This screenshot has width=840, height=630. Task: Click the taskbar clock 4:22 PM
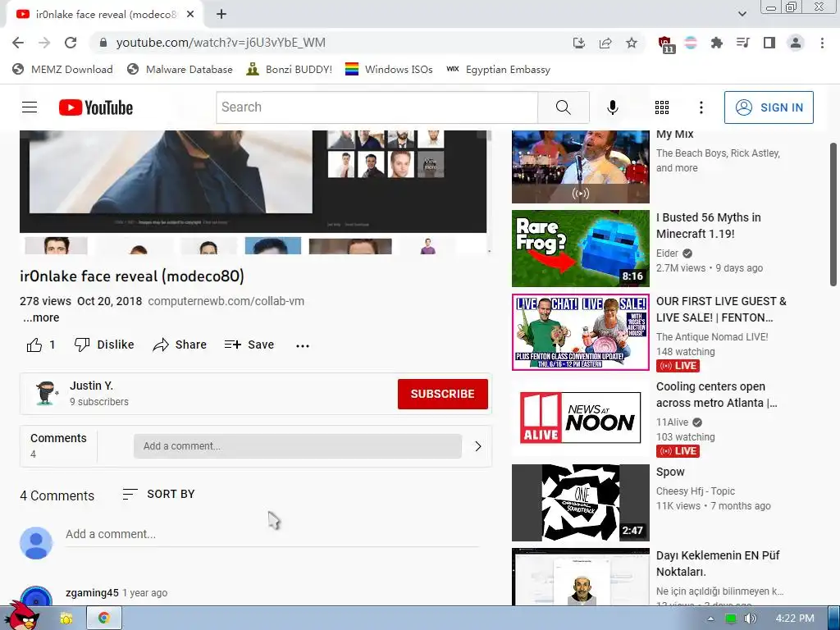point(795,619)
